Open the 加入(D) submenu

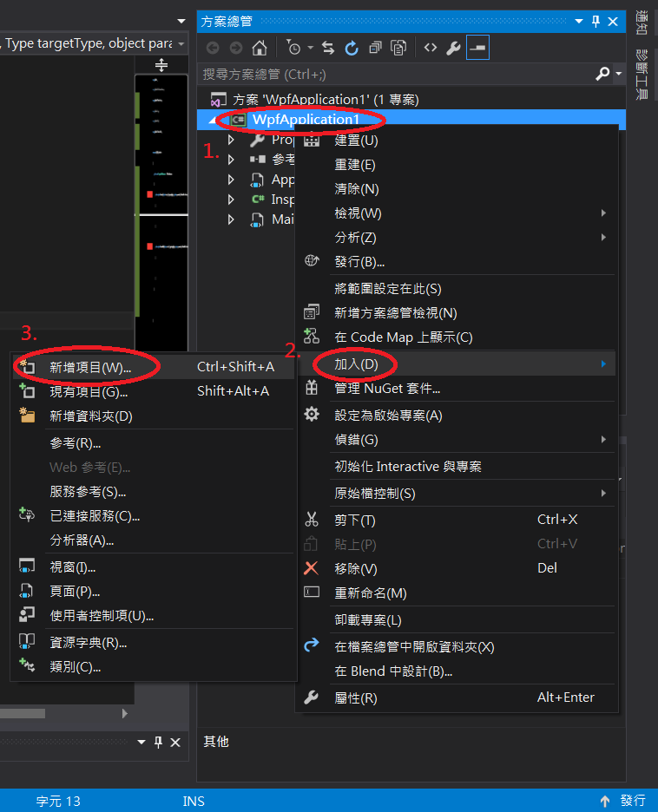click(x=457, y=364)
